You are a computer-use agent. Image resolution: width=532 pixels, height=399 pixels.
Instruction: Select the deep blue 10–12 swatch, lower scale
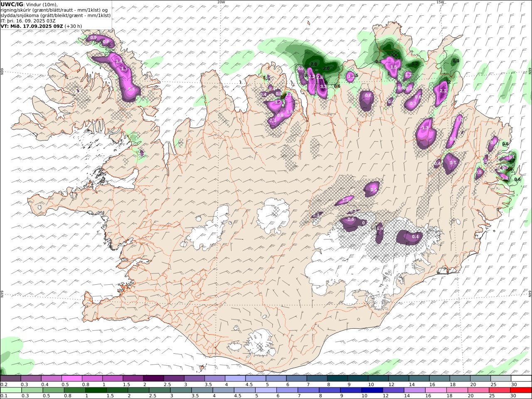tap(372, 390)
